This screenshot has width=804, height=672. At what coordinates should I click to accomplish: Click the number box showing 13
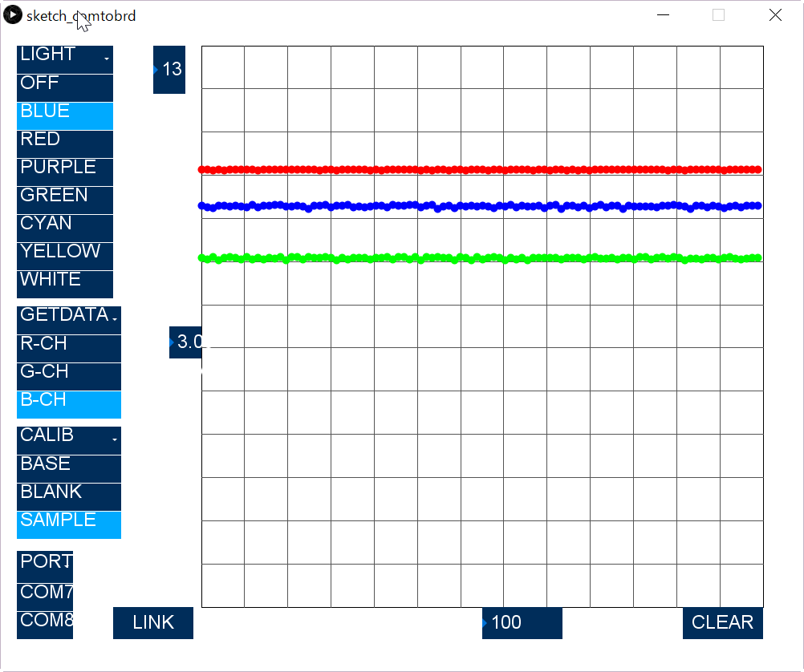click(169, 70)
